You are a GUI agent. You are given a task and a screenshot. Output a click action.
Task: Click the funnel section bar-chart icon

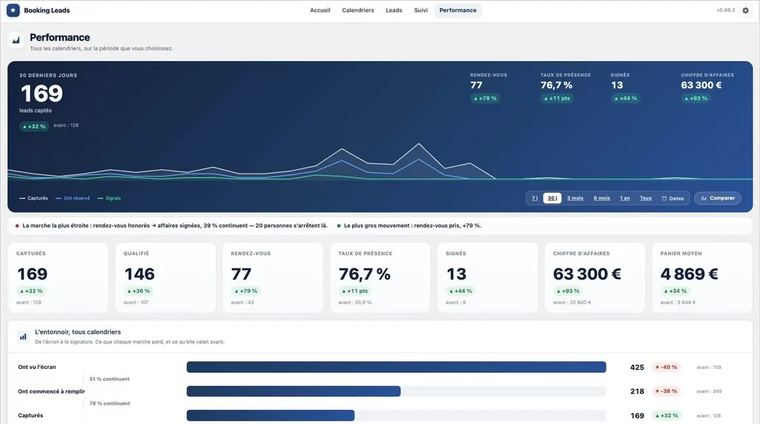(23, 336)
